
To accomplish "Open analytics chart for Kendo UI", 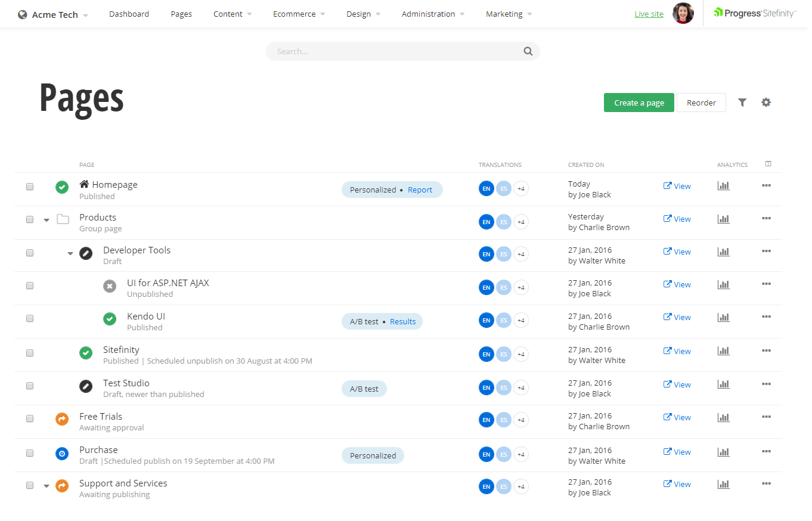I will [x=723, y=317].
